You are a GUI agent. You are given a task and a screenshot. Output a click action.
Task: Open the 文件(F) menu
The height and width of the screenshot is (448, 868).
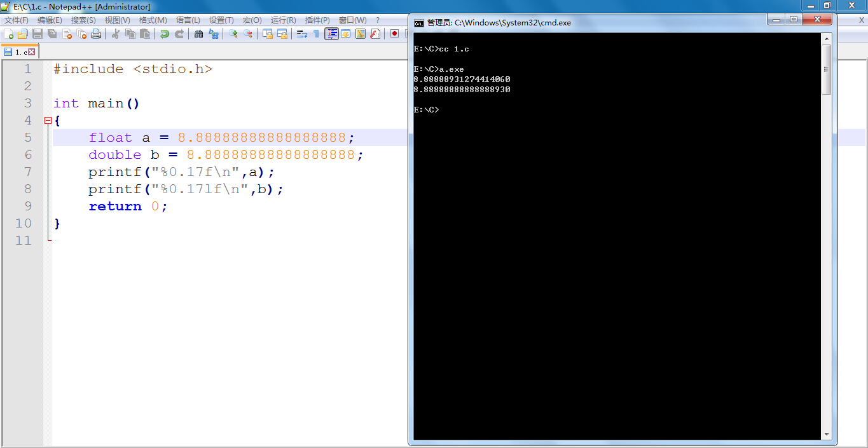tap(17, 20)
